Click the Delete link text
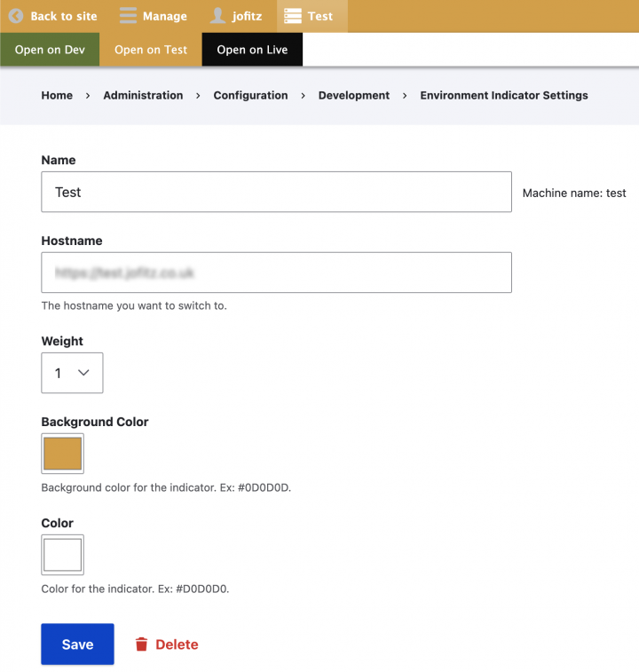The width and height of the screenshot is (639, 672). [x=177, y=644]
